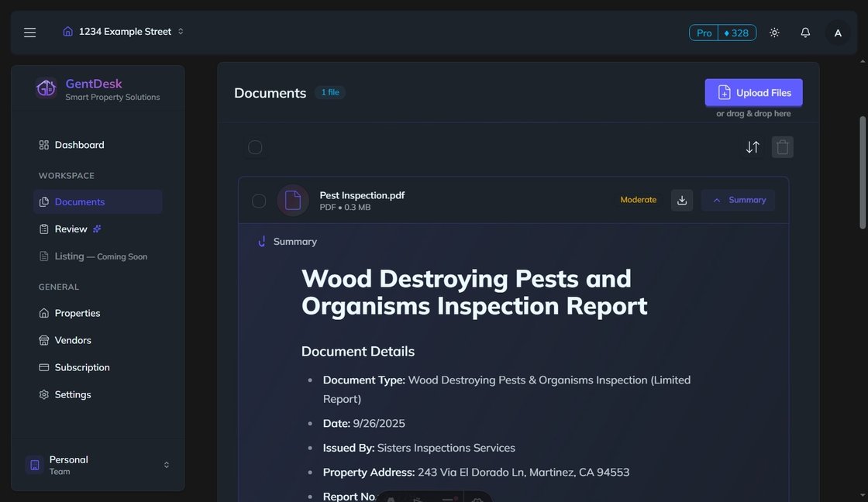Open the navigation hamburger menu
The width and height of the screenshot is (868, 502).
(29, 32)
